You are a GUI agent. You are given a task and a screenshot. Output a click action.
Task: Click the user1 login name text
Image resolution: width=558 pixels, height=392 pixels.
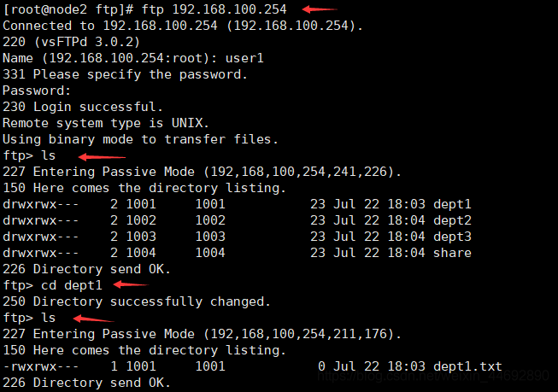pos(244,58)
